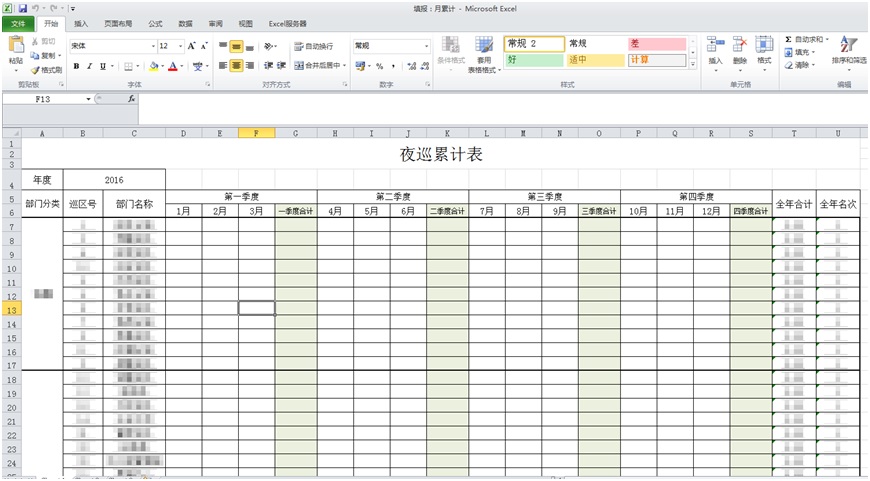Apply the 好 (Good) cell style
The width and height of the screenshot is (870, 481).
(x=532, y=60)
